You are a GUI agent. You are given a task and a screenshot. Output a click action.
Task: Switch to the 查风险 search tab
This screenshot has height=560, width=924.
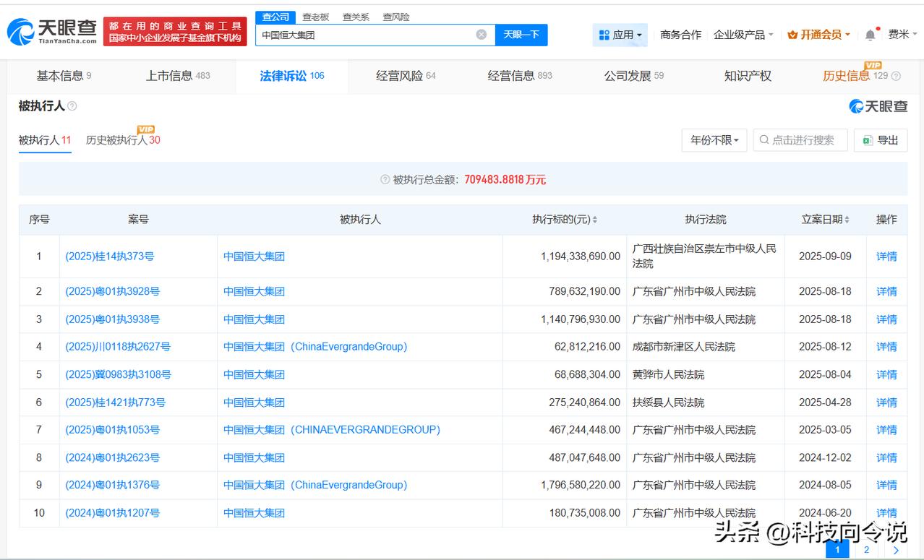pyautogui.click(x=396, y=17)
